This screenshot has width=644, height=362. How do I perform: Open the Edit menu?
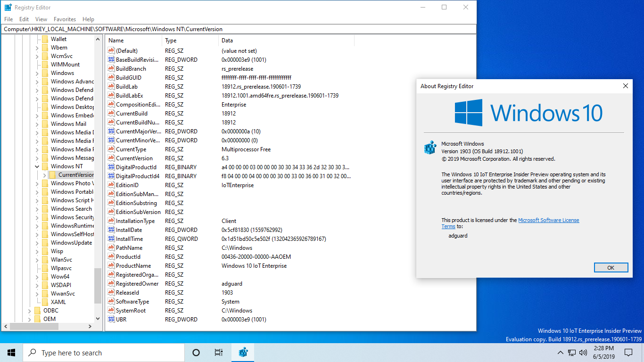24,19
